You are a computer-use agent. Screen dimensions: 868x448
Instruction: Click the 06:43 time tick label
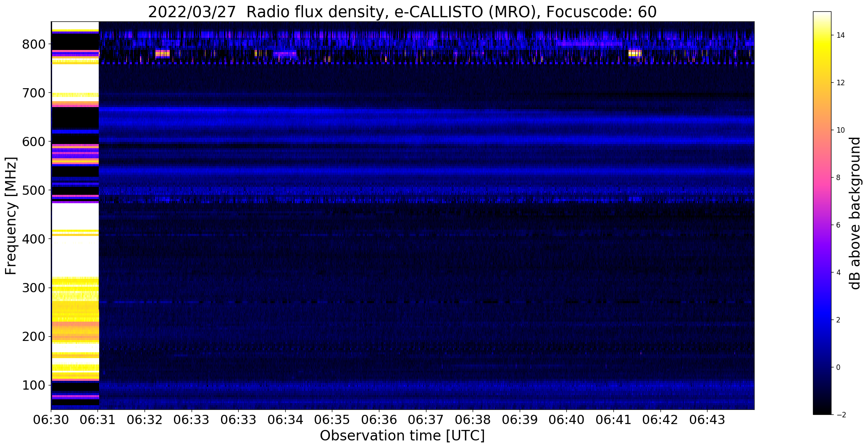click(707, 420)
